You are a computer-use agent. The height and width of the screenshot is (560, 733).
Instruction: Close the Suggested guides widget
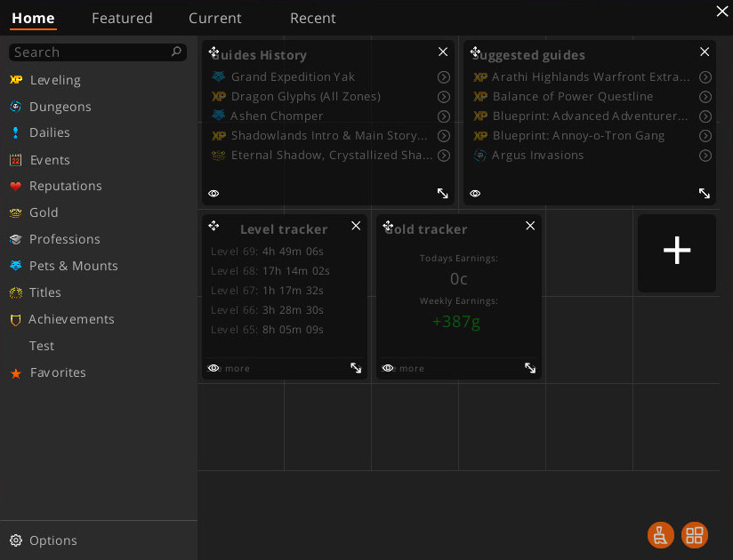[705, 52]
